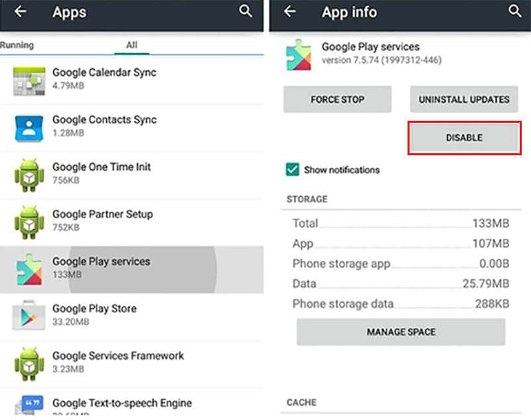Tap the Google Play services puzzle icon in list
531x420 pixels.
29,269
